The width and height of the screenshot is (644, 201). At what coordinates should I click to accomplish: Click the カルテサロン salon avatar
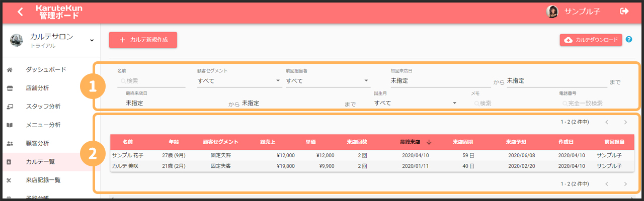(16, 41)
